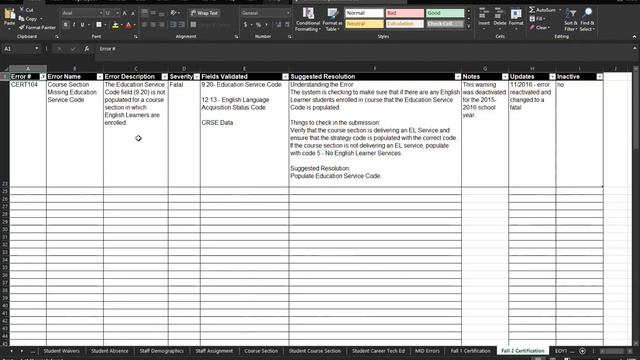Viewport: 640px width, 360px height.
Task: Click the Copy icon in the ribbon
Action: click(22, 19)
